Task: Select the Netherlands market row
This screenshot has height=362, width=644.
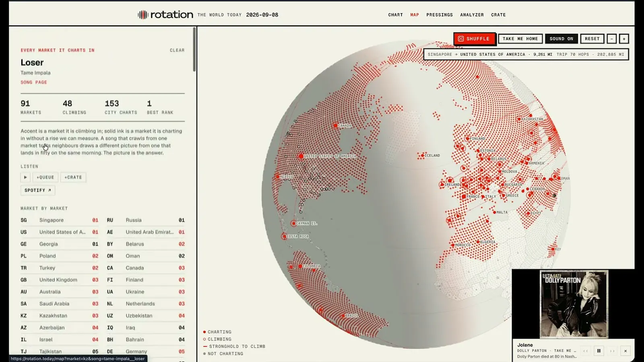Action: (146, 304)
